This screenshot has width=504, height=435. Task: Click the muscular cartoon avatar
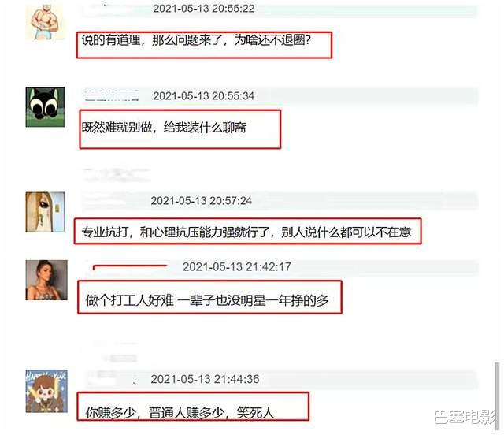[46, 22]
